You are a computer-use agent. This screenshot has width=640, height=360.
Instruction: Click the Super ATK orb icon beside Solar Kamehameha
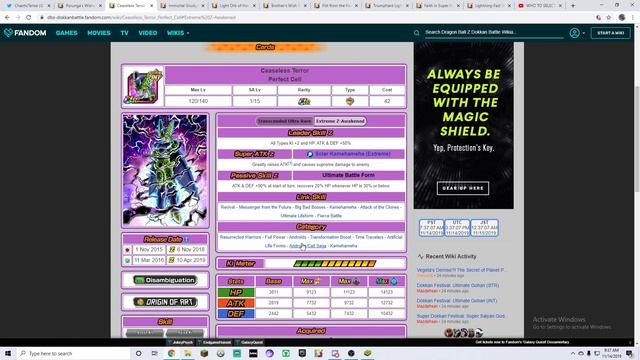click(x=310, y=154)
